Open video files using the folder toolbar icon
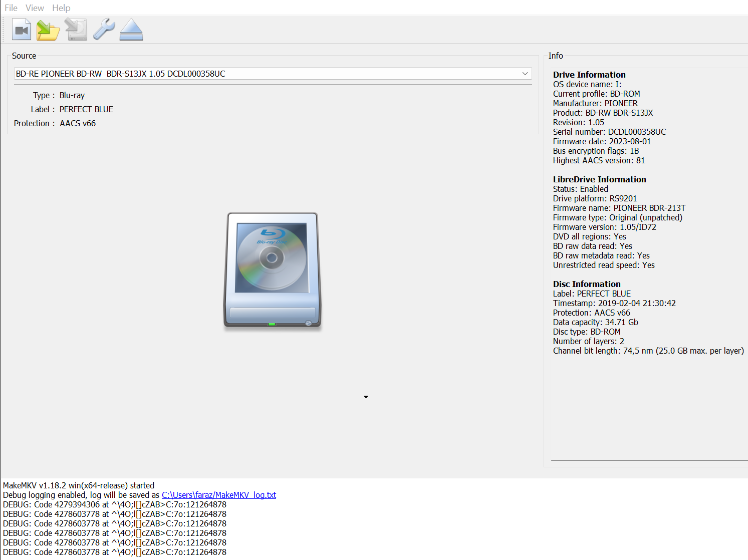Image resolution: width=748 pixels, height=560 pixels. 48,29
